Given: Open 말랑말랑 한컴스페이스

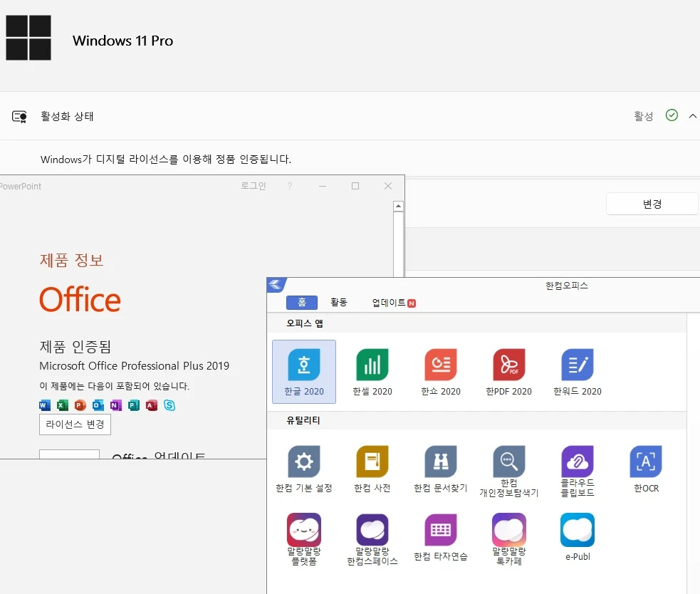Looking at the screenshot, I should [372, 539].
